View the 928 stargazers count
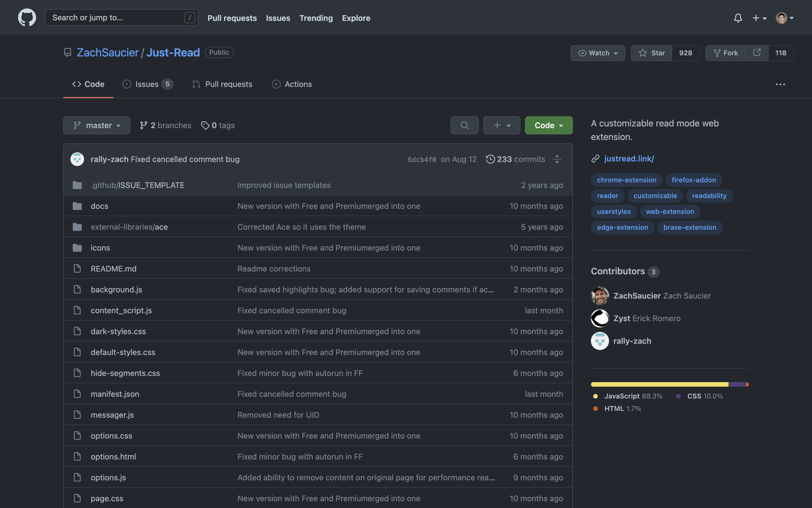The height and width of the screenshot is (508, 812). point(685,53)
